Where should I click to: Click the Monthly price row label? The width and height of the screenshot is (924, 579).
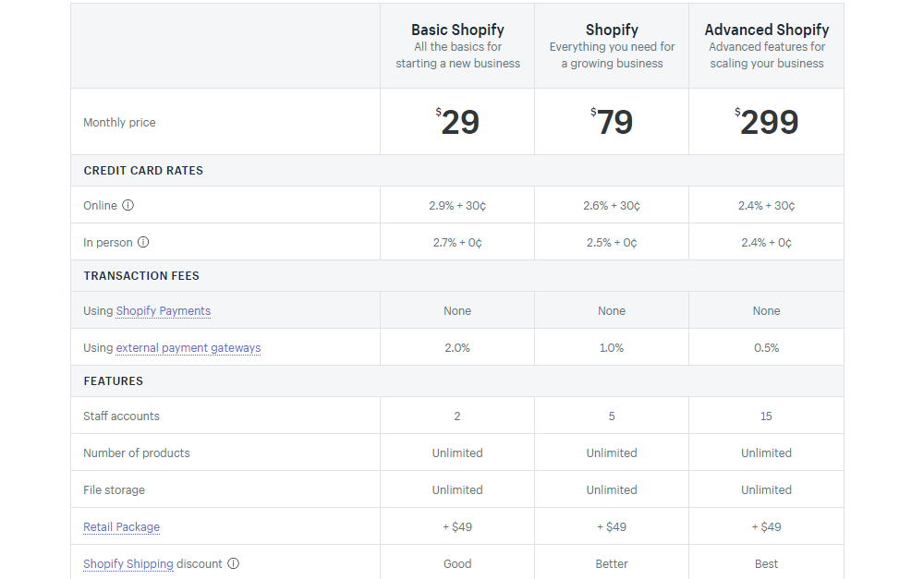pos(119,123)
